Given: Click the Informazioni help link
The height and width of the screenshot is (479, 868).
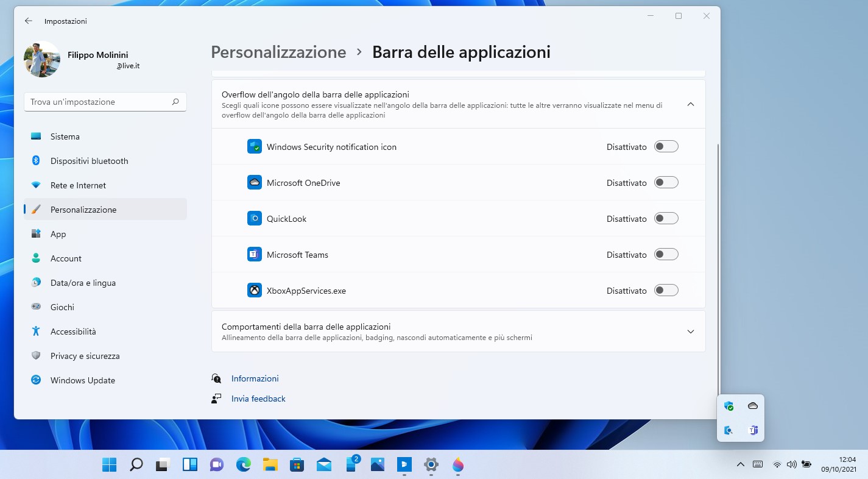Looking at the screenshot, I should [x=255, y=378].
